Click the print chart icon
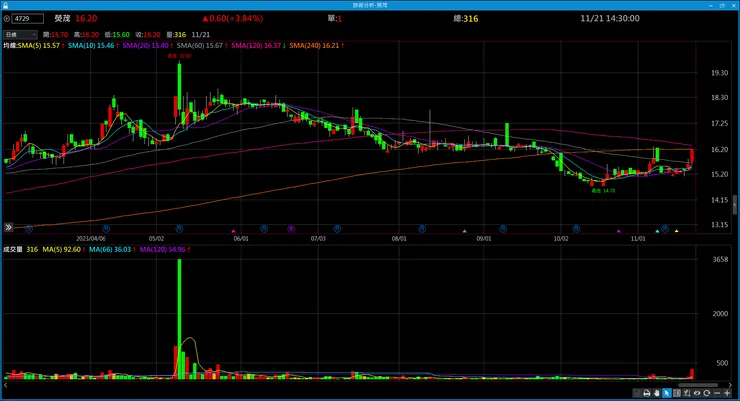 [647, 393]
